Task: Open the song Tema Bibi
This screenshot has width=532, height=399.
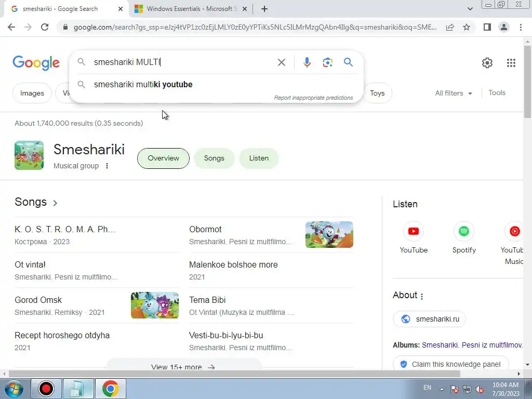Action: coord(207,300)
